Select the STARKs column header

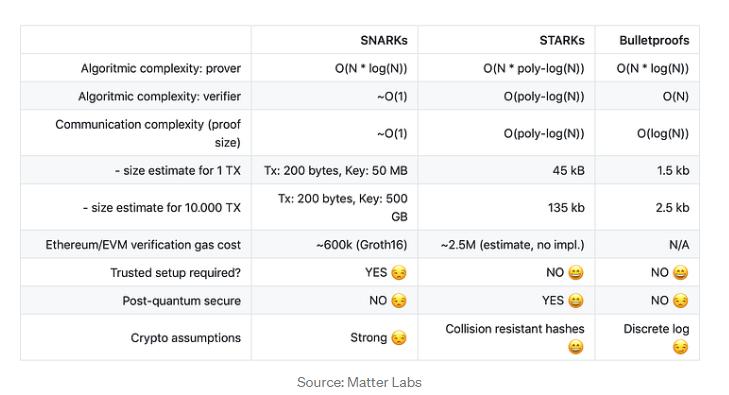[562, 40]
